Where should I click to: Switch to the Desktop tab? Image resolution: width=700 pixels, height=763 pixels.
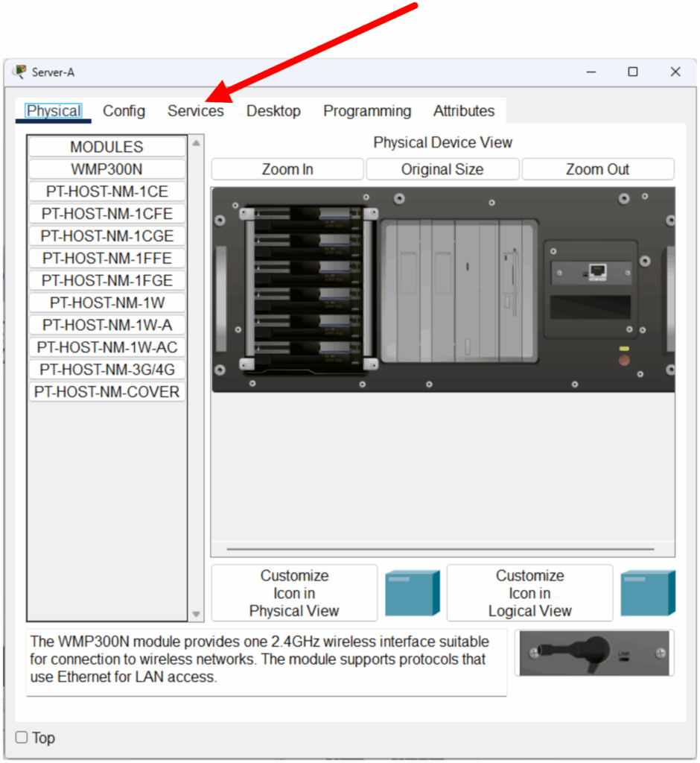(273, 111)
